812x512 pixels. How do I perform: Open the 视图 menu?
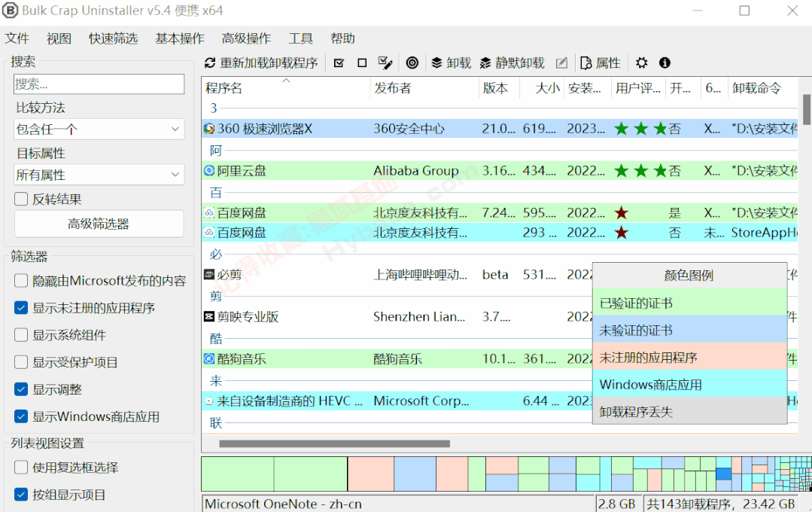click(x=59, y=39)
